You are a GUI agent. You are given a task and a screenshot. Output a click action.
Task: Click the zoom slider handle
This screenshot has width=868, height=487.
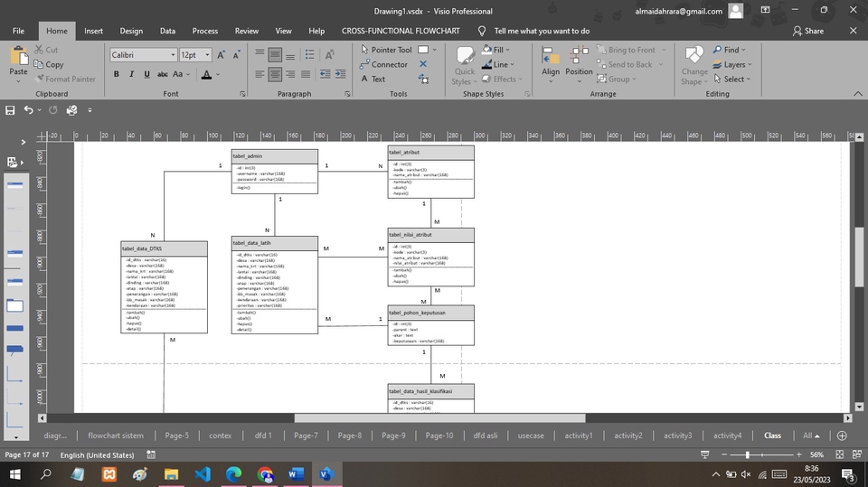[x=748, y=454]
